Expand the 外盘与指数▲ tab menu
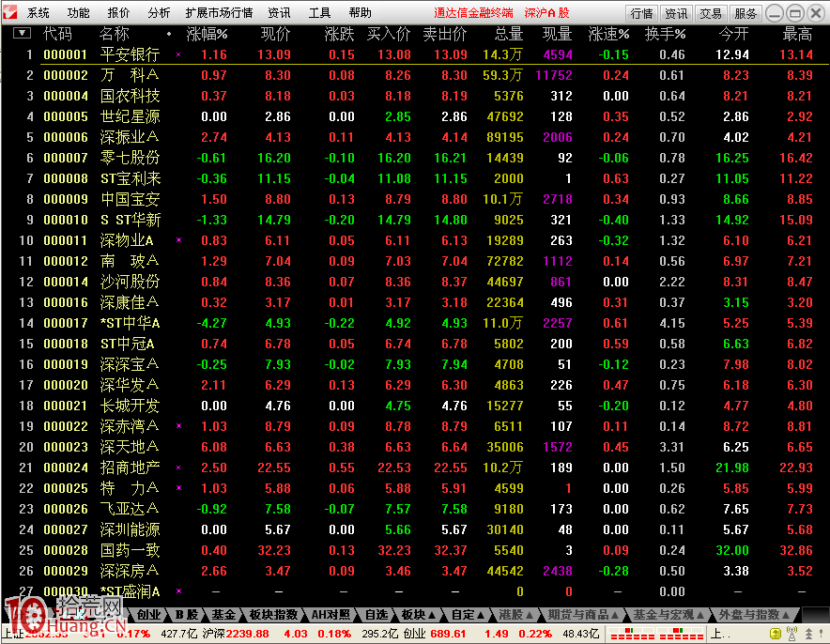The image size is (830, 644). (754, 615)
